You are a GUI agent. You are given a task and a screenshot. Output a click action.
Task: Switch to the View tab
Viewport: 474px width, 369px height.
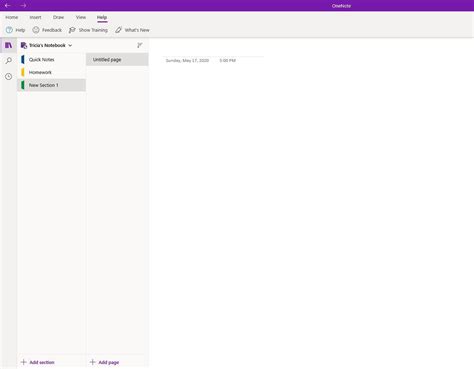pos(81,17)
